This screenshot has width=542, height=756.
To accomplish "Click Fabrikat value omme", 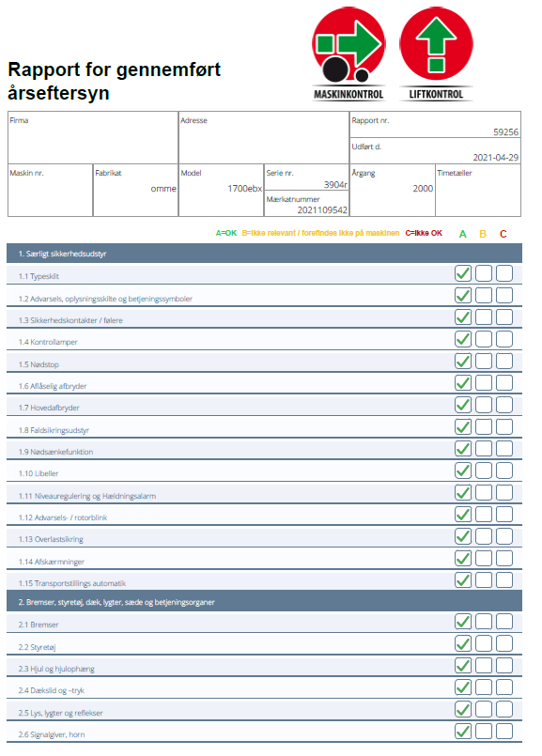I will pyautogui.click(x=163, y=189).
